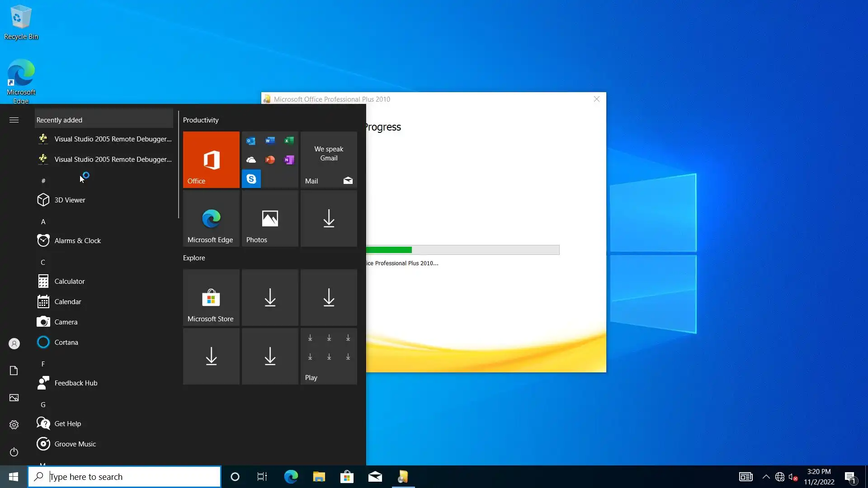Viewport: 868px width, 488px height.
Task: Expand the Start menu hamburger button
Action: pos(14,120)
